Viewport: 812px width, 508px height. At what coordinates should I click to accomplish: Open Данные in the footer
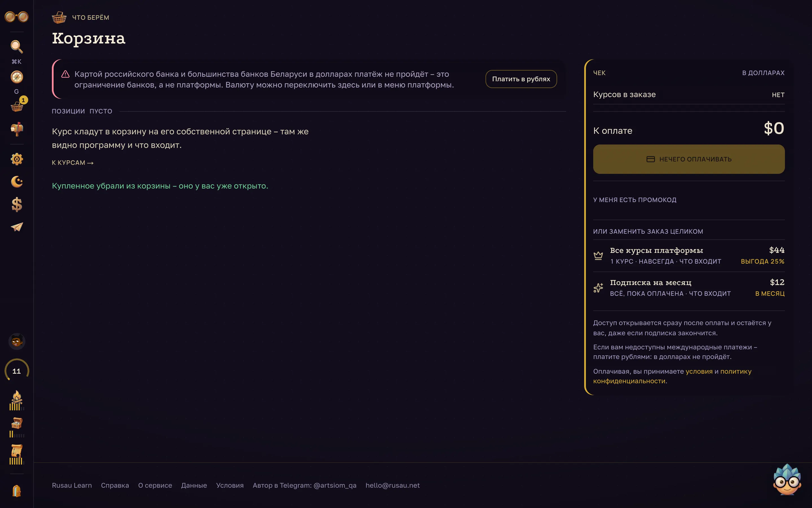pos(194,485)
